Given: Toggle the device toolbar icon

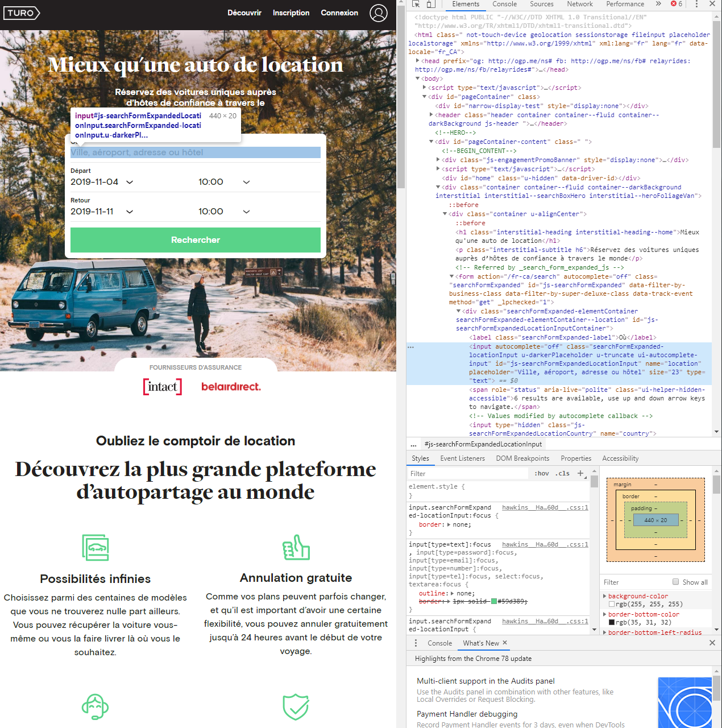Looking at the screenshot, I should tap(431, 4).
